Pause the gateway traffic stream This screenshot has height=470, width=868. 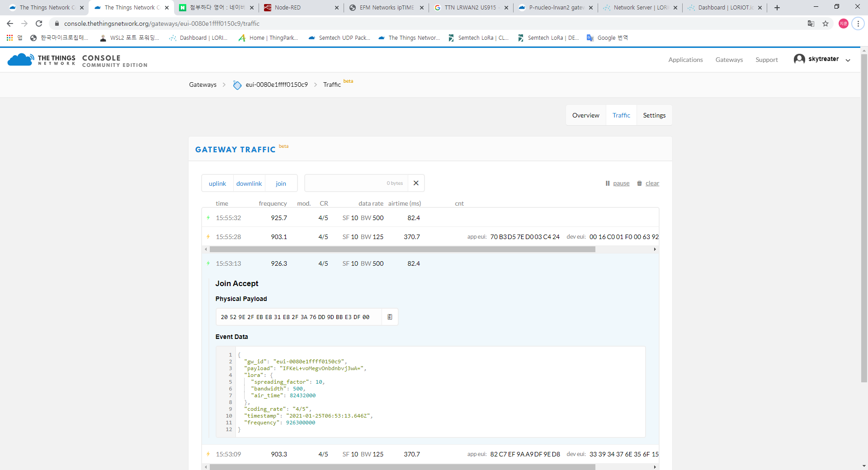[618, 183]
